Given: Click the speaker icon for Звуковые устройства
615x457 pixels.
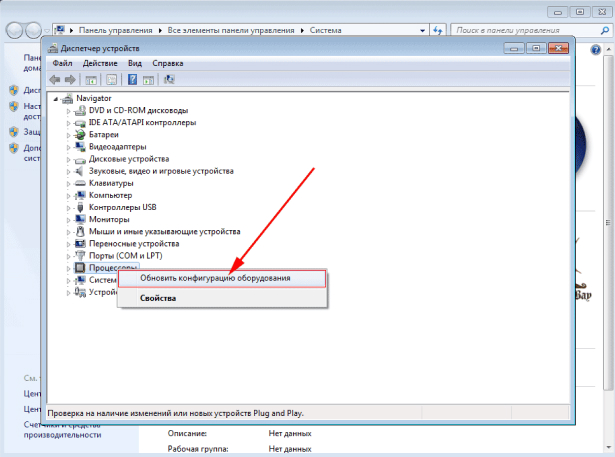Looking at the screenshot, I should click(80, 171).
